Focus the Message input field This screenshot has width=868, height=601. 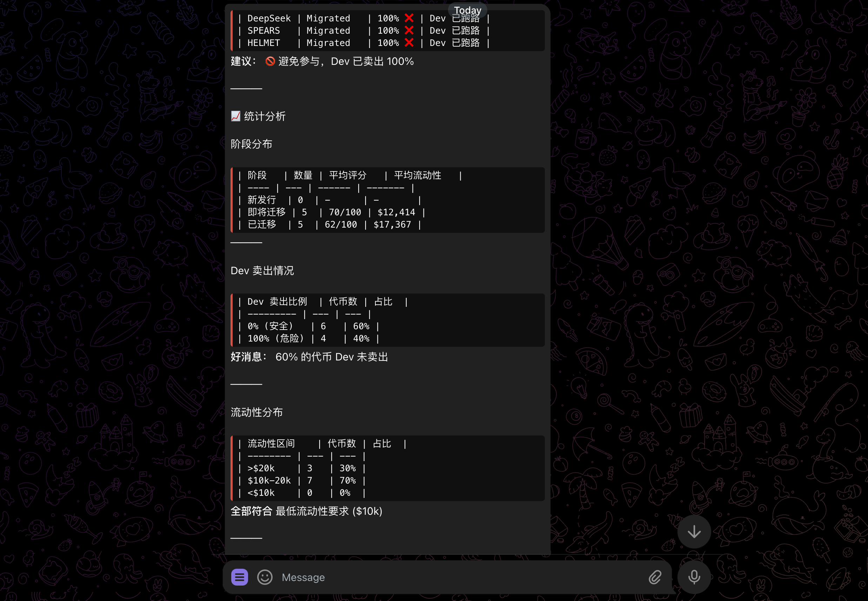point(461,577)
